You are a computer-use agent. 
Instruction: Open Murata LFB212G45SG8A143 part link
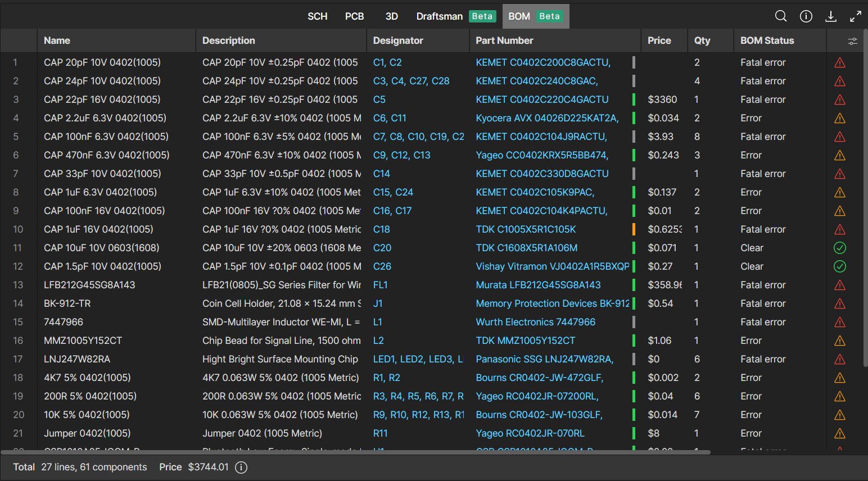pyautogui.click(x=538, y=285)
